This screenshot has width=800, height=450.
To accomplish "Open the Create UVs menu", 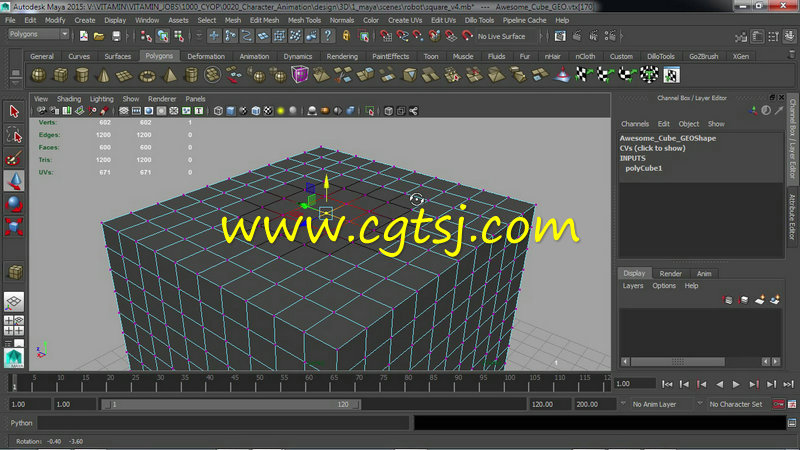I will [405, 20].
